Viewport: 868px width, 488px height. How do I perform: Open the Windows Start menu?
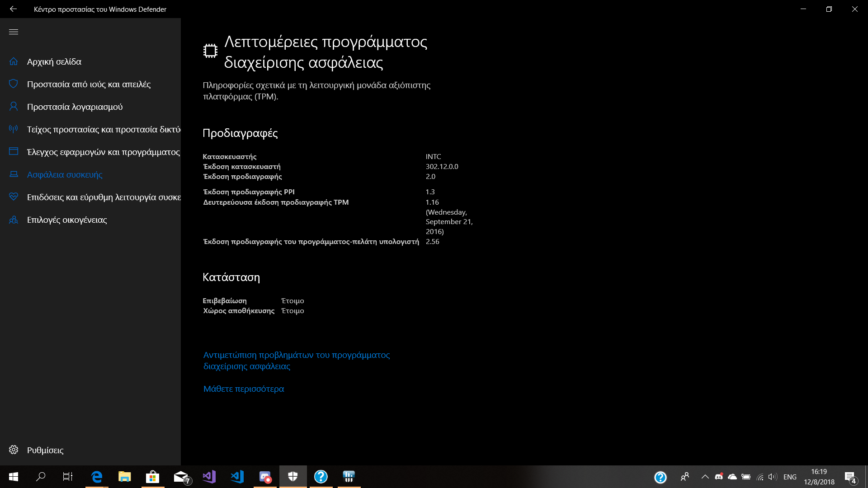[x=14, y=477]
